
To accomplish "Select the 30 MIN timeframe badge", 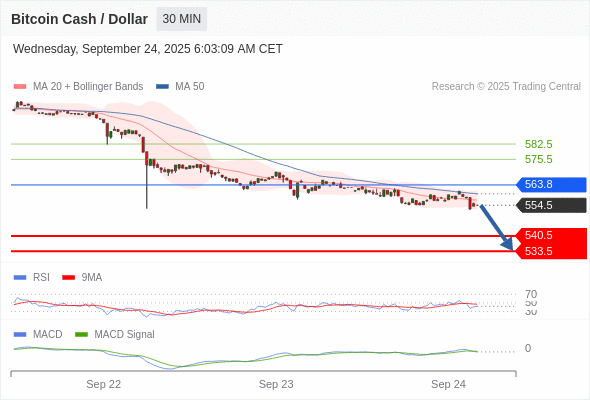I will tap(181, 19).
